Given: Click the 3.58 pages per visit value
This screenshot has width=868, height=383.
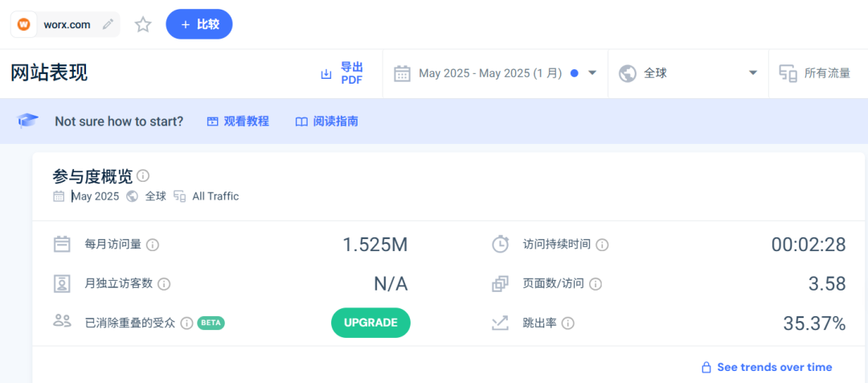Looking at the screenshot, I should 827,284.
